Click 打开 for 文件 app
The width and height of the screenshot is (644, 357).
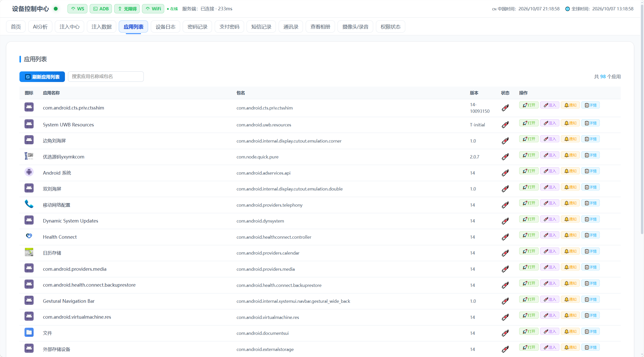(529, 332)
